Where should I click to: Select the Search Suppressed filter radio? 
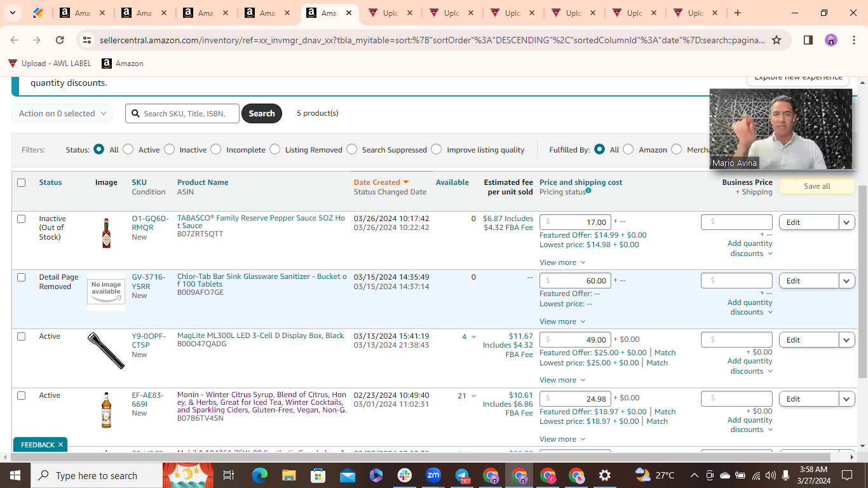pos(352,149)
